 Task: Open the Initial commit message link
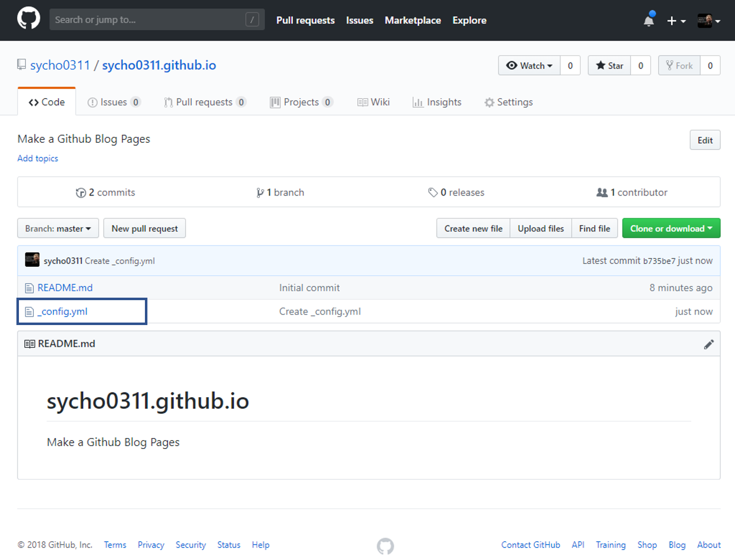tap(309, 288)
